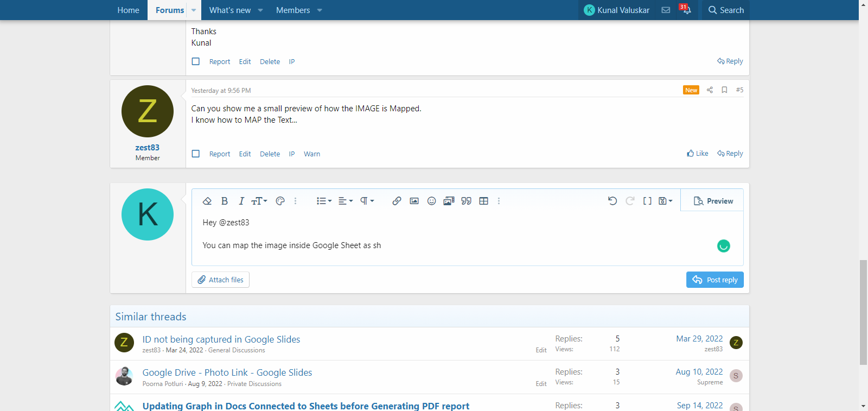Screen dimensions: 868x411
Task: Open the conversations inbox icon
Action: 666,10
